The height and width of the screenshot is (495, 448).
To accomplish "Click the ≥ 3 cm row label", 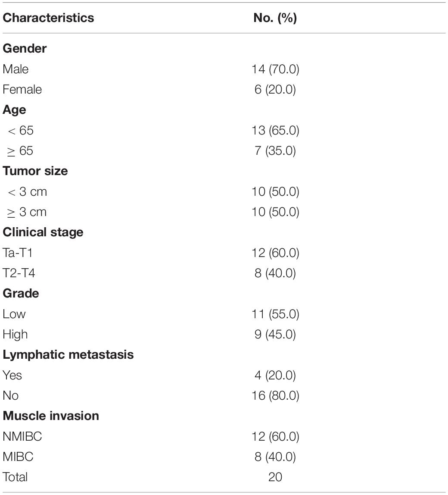I will click(27, 212).
